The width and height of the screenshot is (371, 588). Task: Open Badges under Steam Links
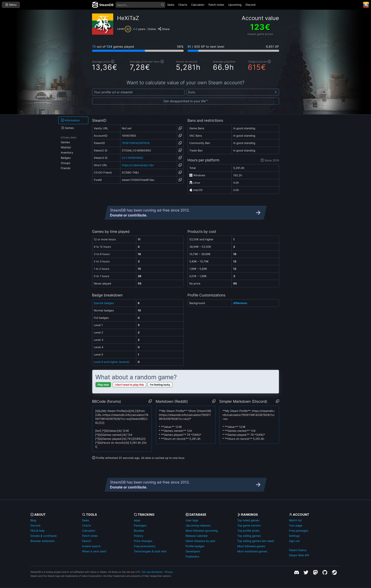[66, 158]
